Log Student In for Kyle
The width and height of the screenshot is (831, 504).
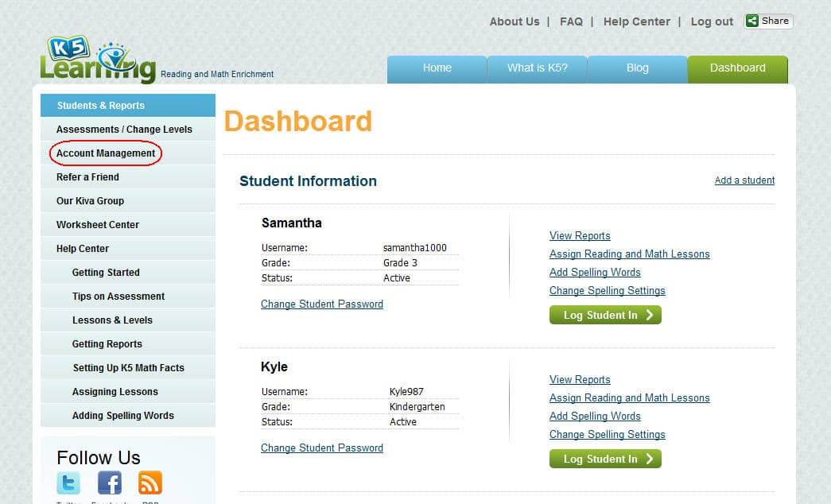pos(605,459)
